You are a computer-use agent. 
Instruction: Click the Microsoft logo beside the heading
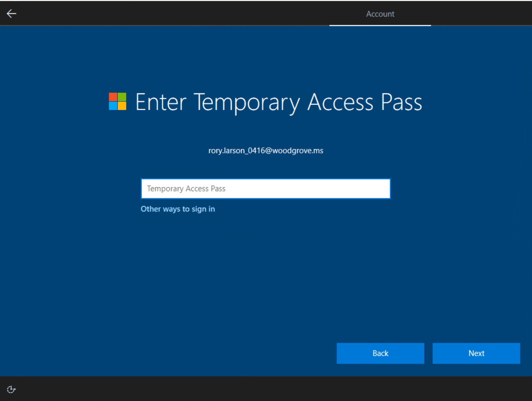117,102
